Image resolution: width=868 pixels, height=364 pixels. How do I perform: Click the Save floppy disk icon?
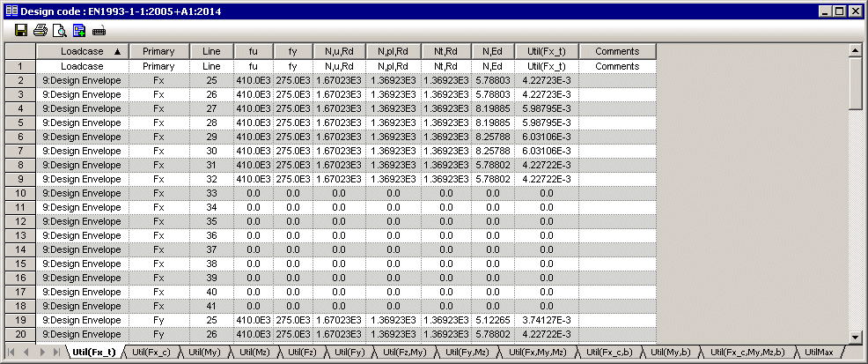tap(20, 31)
